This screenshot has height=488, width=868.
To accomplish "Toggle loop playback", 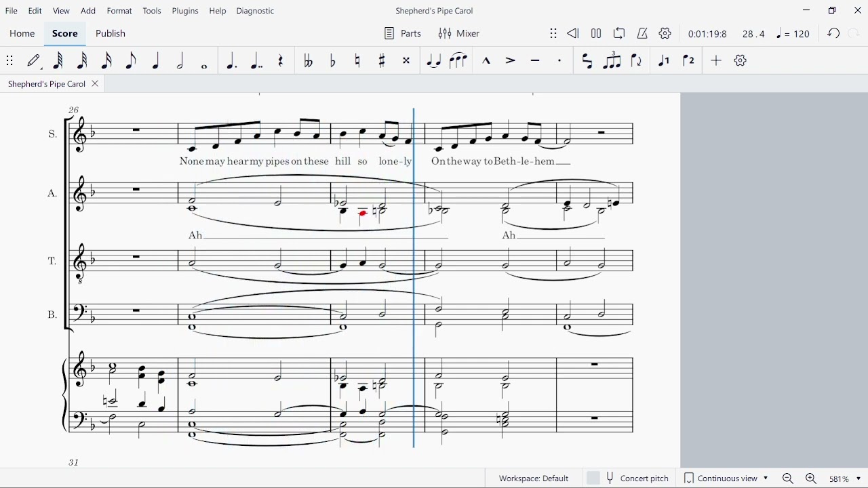I will 619,33.
